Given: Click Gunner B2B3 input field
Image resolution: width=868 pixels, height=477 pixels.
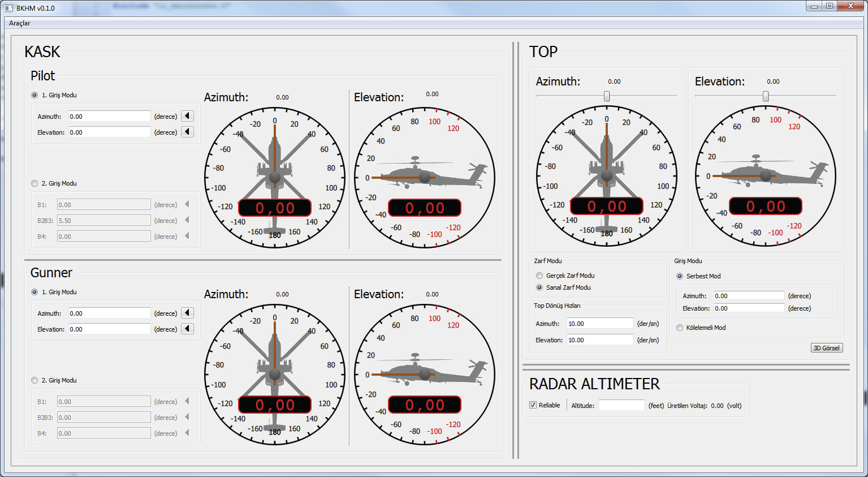Looking at the screenshot, I should (104, 417).
